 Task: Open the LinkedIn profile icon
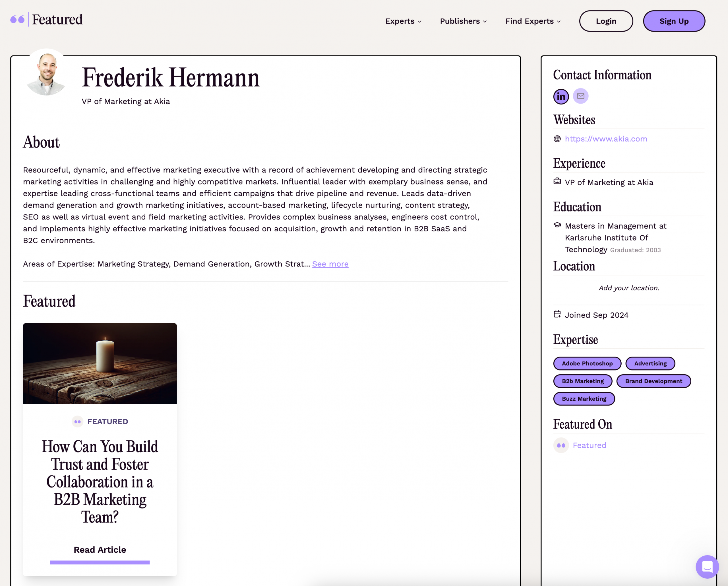click(x=561, y=97)
